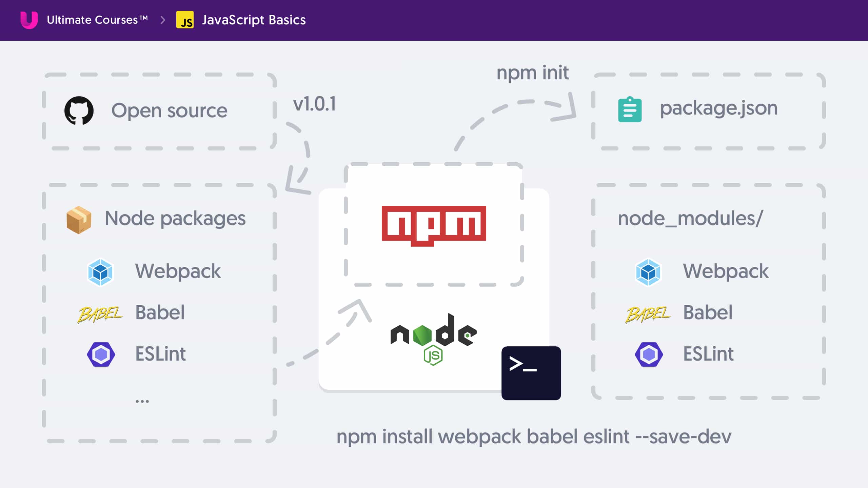Click the Webpack cube icon under node_modules
This screenshot has width=868, height=488.
[x=648, y=272]
